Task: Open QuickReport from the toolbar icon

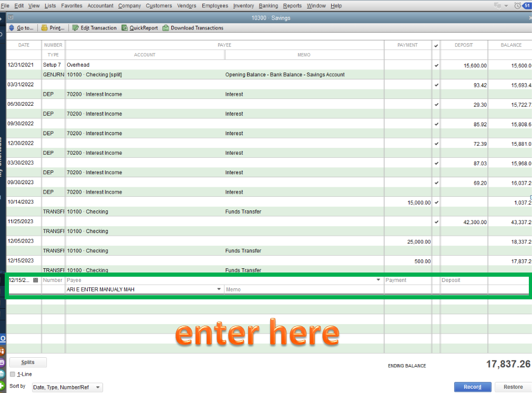Action: [x=125, y=28]
